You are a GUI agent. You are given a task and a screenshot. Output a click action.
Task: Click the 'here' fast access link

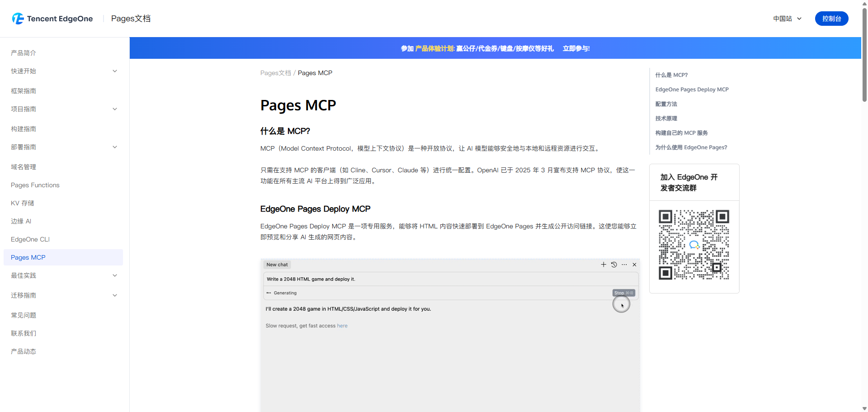click(342, 326)
